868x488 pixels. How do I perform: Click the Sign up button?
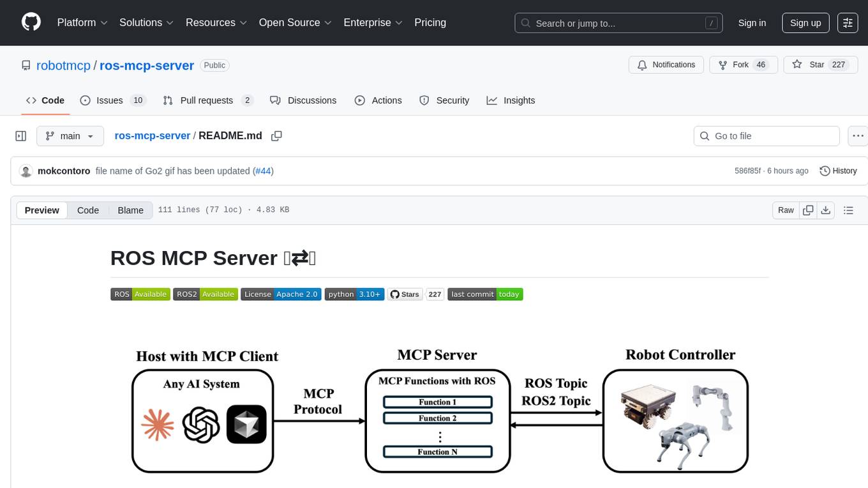pos(805,23)
